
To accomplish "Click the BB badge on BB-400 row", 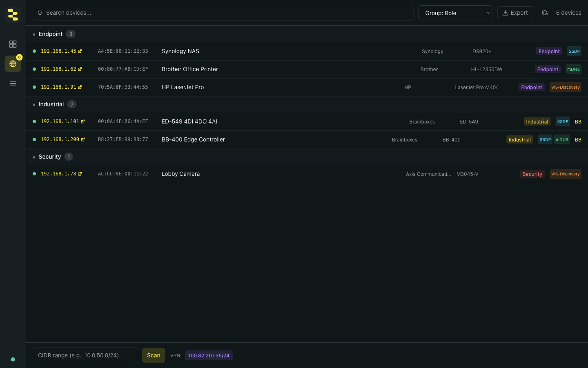I will [578, 139].
